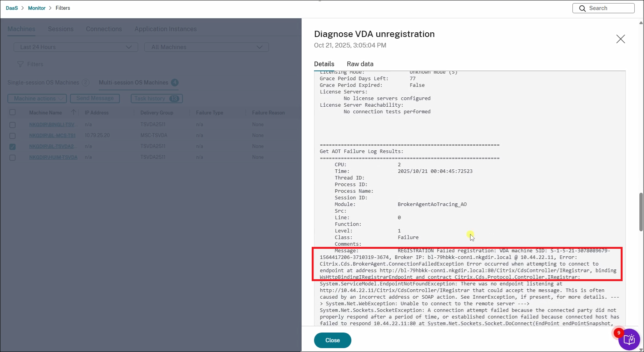
Task: Click the 'Get AOT Failure Log Results:' heading
Action: click(361, 151)
